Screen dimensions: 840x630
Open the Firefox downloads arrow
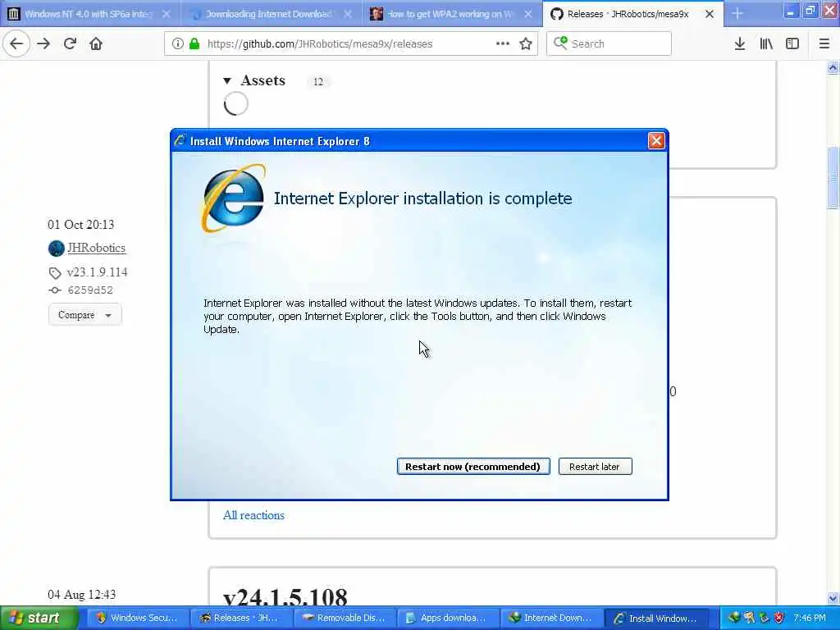point(740,43)
